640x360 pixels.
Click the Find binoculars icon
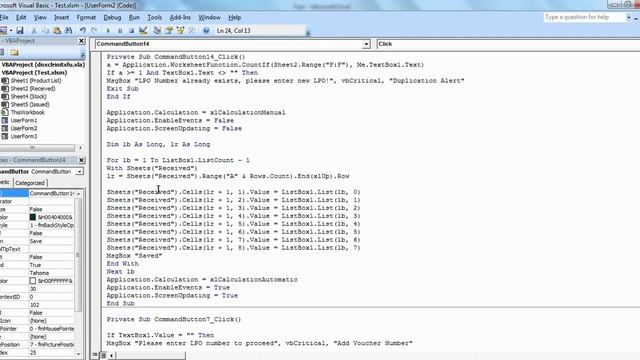click(69, 31)
